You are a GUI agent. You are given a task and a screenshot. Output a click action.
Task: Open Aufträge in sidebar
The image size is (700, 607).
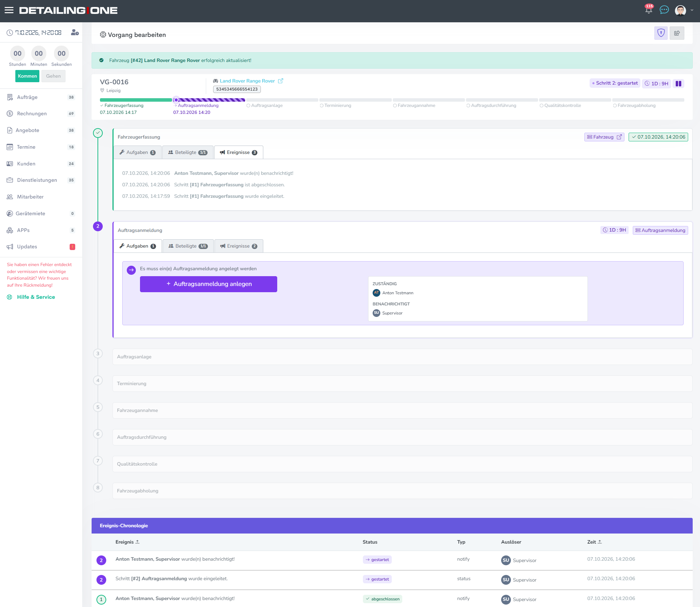[41, 97]
